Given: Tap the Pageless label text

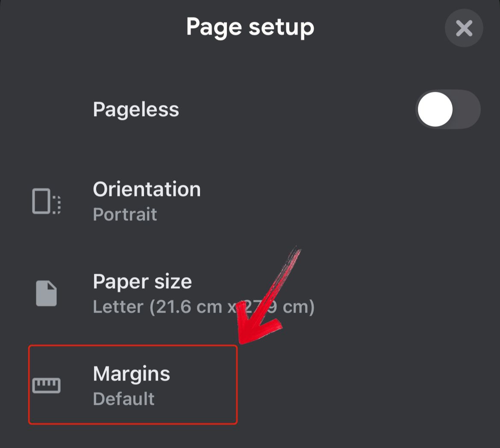Looking at the screenshot, I should tap(135, 109).
